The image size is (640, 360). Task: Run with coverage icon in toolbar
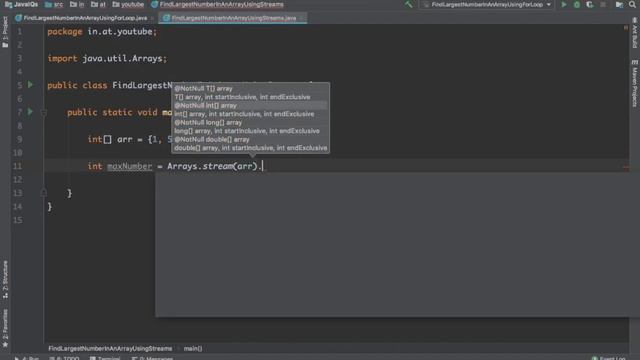point(590,4)
